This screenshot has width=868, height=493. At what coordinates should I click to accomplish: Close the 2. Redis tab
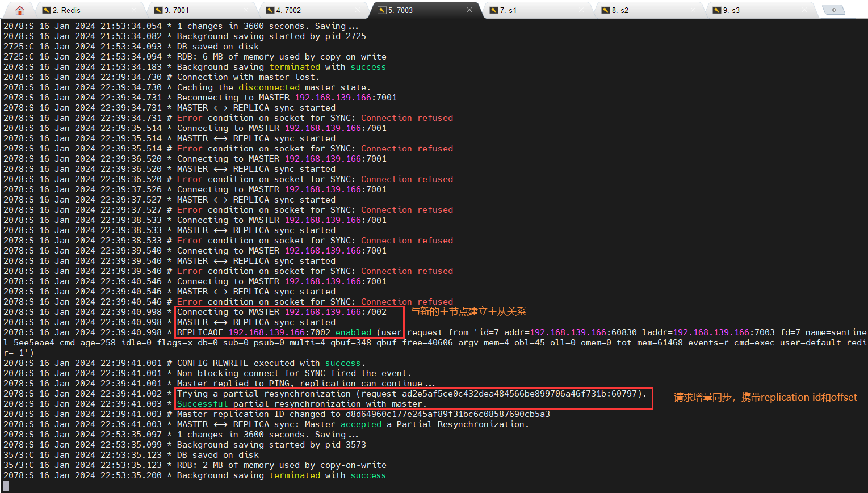[134, 10]
